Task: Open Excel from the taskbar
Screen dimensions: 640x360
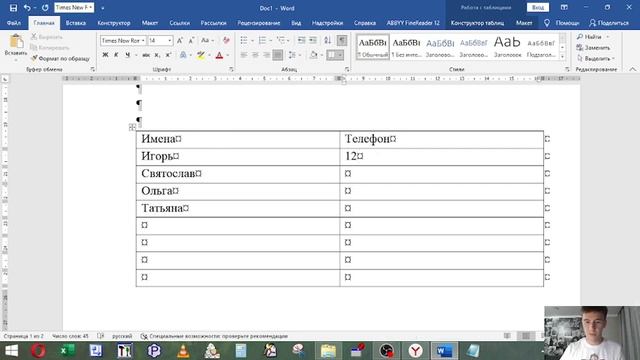Action: click(67, 351)
